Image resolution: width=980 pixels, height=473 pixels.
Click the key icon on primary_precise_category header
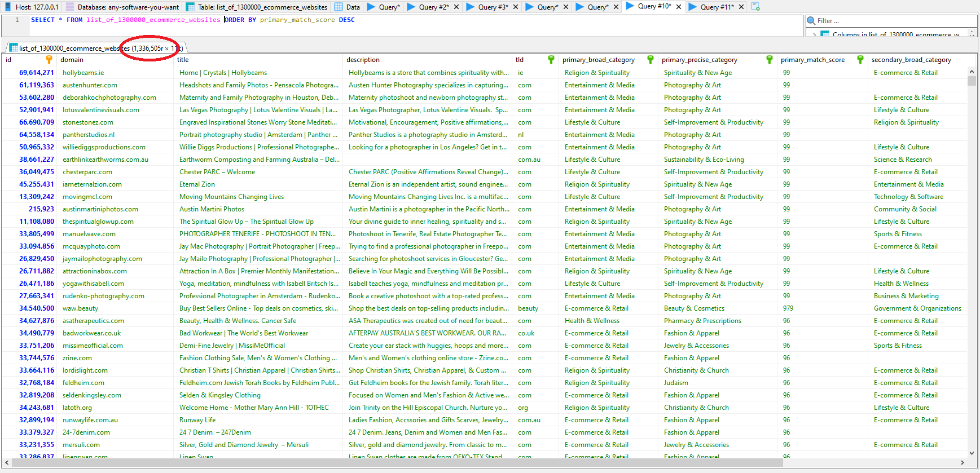coord(770,59)
